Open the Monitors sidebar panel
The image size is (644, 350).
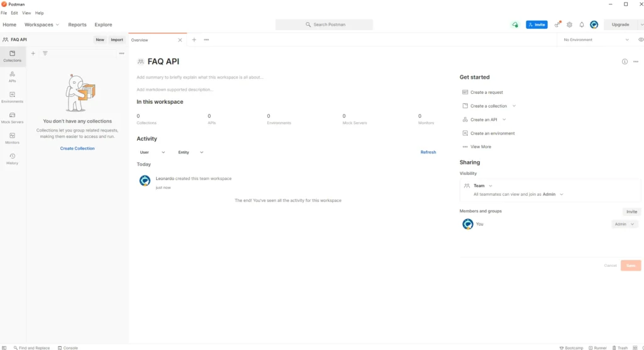pos(13,138)
